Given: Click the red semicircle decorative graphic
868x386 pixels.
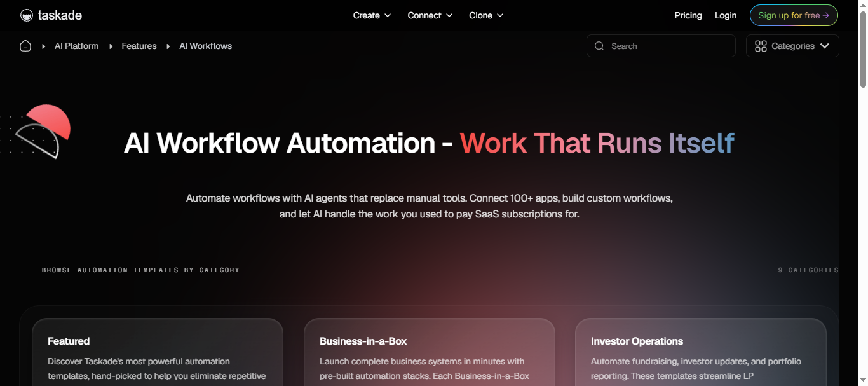Looking at the screenshot, I should [x=51, y=121].
